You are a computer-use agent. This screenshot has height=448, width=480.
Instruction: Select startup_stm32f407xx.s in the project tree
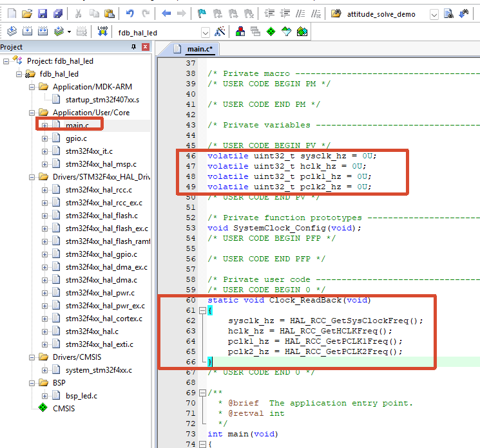click(102, 100)
